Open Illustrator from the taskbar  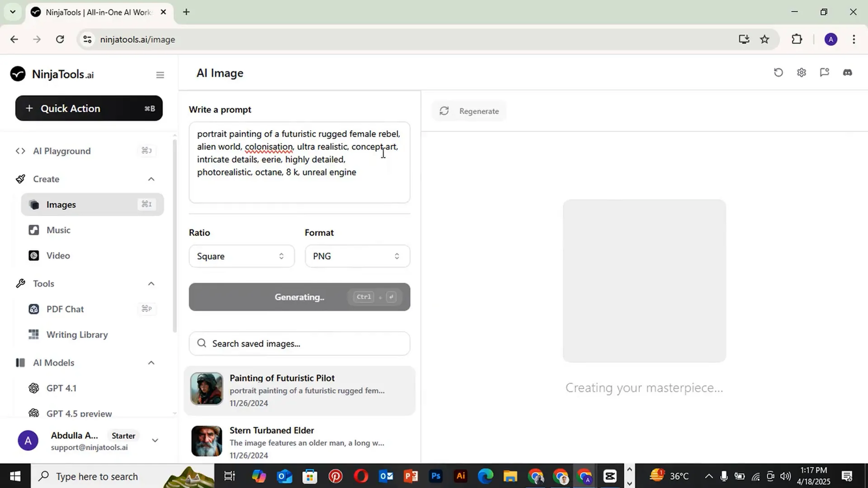pyautogui.click(x=461, y=477)
